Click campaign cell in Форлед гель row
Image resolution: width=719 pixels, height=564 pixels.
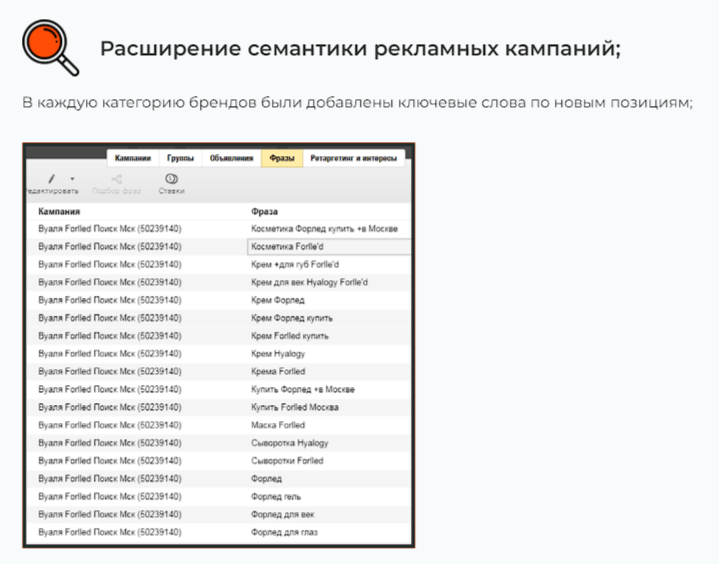[110, 497]
